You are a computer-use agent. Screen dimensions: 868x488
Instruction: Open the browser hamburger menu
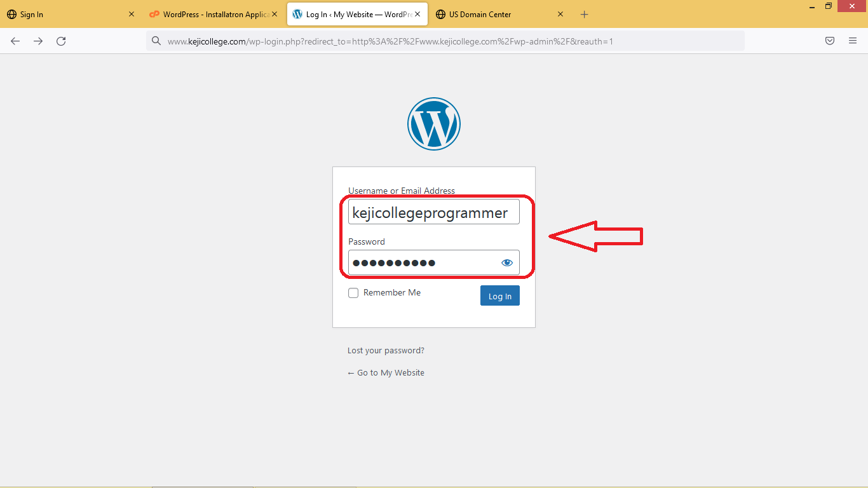(853, 41)
